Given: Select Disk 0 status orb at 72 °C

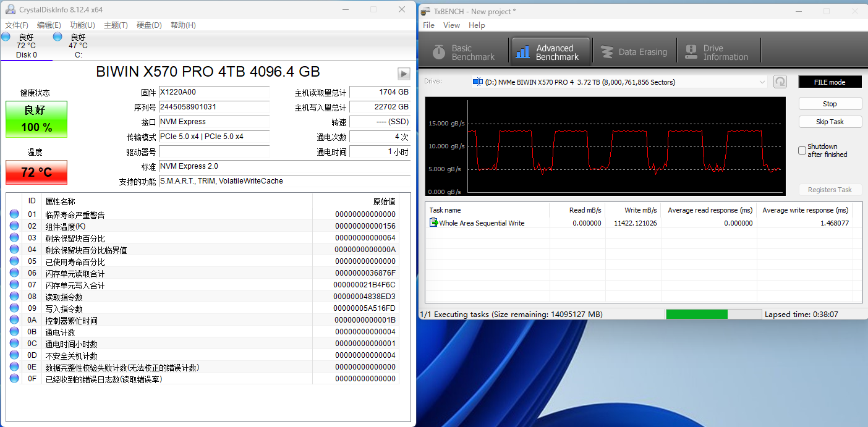Looking at the screenshot, I should [x=6, y=37].
